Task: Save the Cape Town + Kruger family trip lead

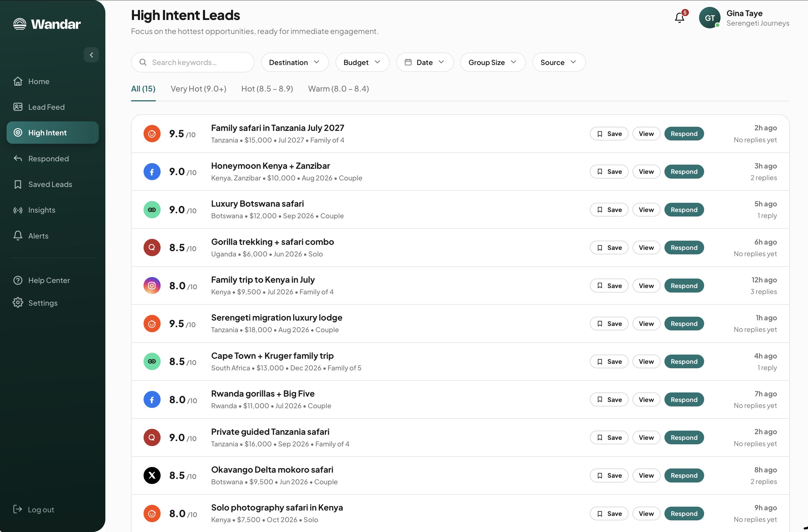Action: pos(609,362)
